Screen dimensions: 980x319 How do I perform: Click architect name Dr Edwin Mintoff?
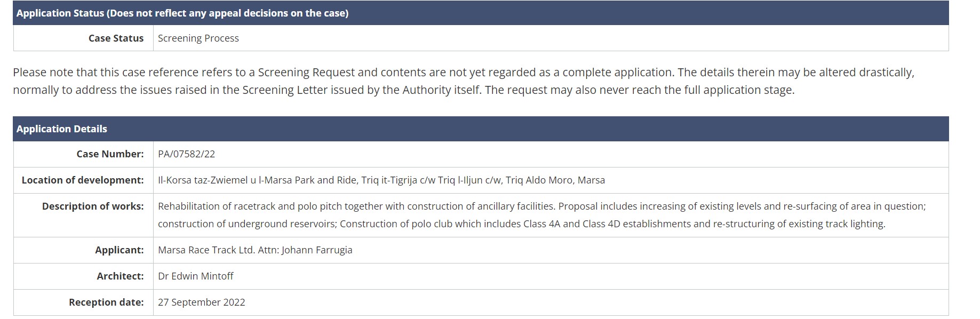pyautogui.click(x=196, y=276)
